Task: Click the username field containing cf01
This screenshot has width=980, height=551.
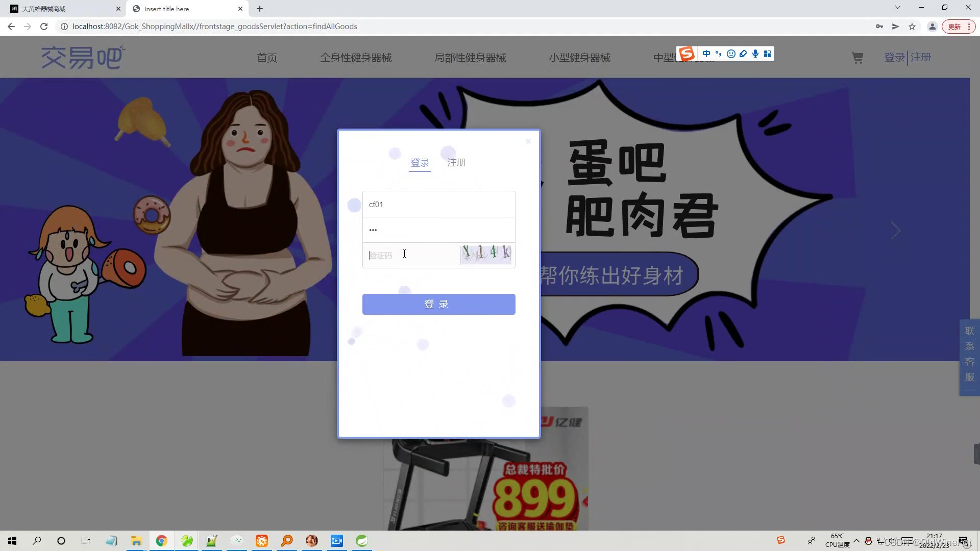Action: 438,205
